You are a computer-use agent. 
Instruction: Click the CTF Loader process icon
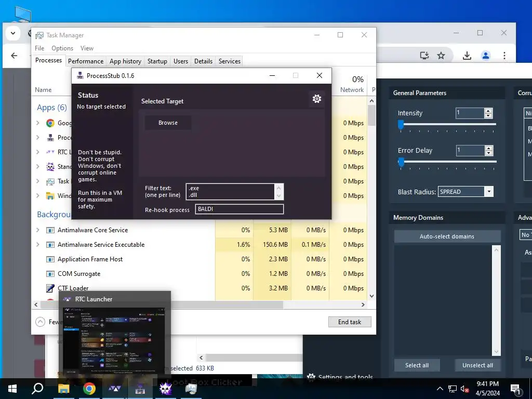click(50, 288)
